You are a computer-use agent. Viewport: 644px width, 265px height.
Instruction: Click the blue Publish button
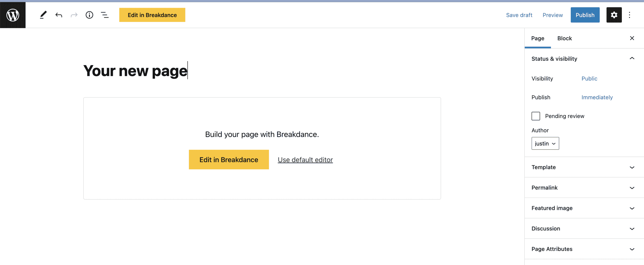tap(585, 15)
